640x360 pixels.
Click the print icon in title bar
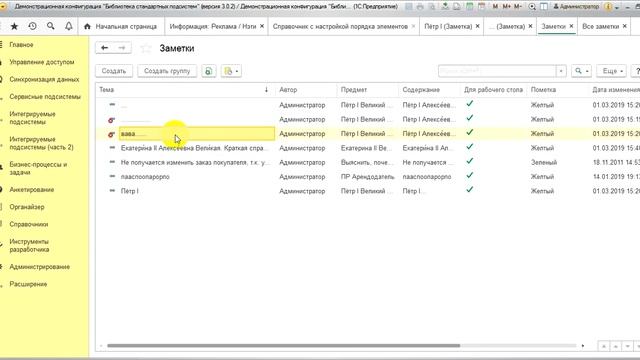pos(420,7)
